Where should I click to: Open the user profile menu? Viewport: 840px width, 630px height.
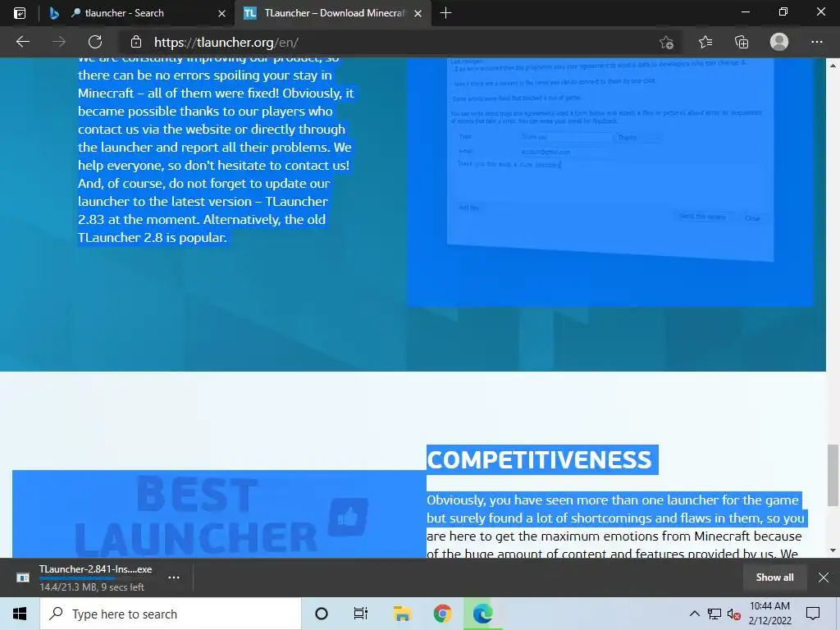click(779, 42)
